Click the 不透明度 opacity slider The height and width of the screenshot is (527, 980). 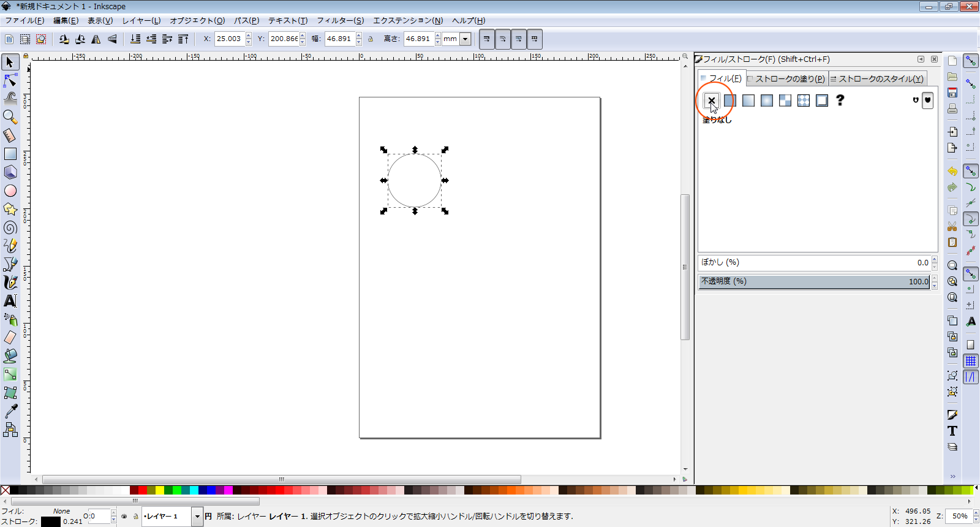(x=815, y=281)
